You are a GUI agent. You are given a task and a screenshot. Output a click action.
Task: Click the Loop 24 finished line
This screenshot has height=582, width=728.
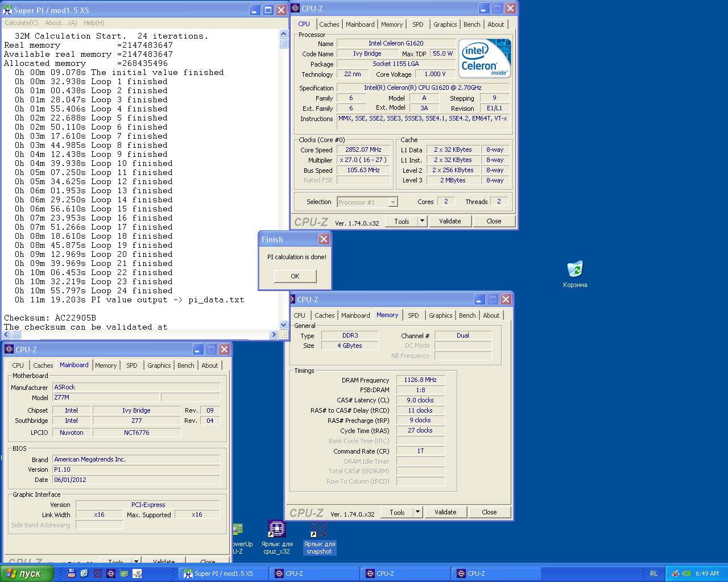[x=94, y=290]
